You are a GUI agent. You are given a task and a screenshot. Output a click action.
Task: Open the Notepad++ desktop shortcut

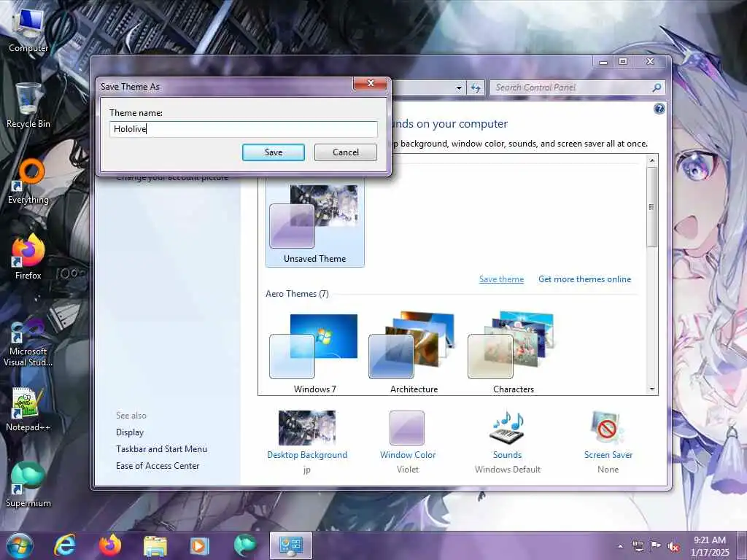(x=28, y=410)
